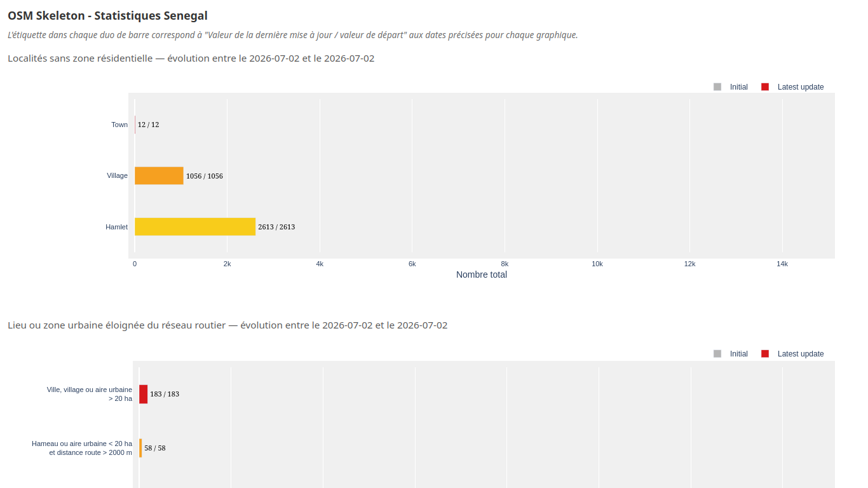868x488 pixels.
Task: Click the 2613 / 2613 bar label
Action: (x=276, y=227)
